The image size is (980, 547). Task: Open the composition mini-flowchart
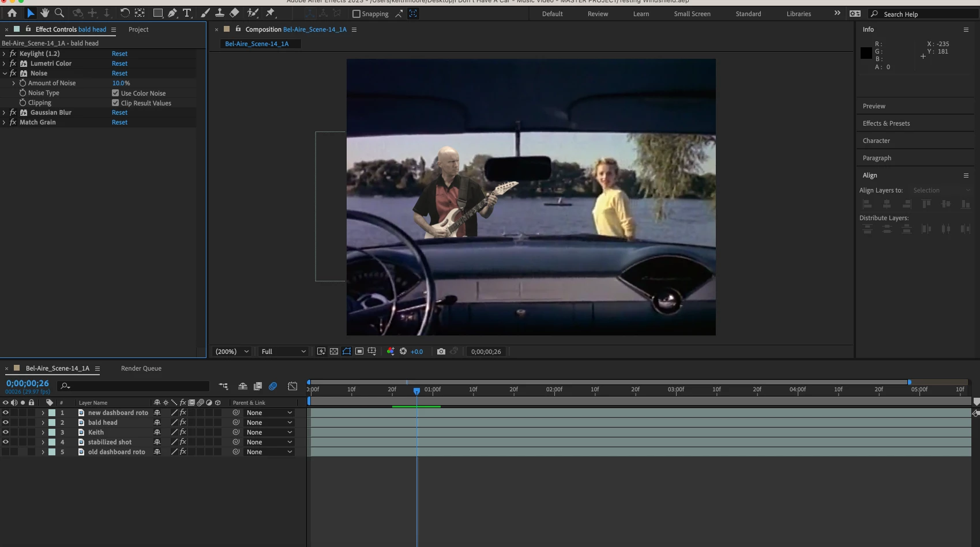pyautogui.click(x=223, y=386)
